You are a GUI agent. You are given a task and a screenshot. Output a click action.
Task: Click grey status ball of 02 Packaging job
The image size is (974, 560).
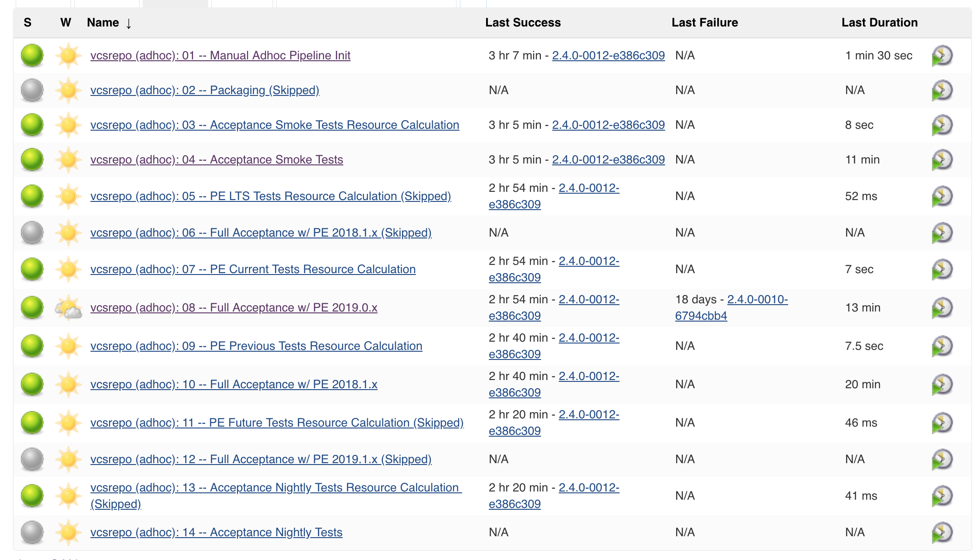(x=32, y=90)
